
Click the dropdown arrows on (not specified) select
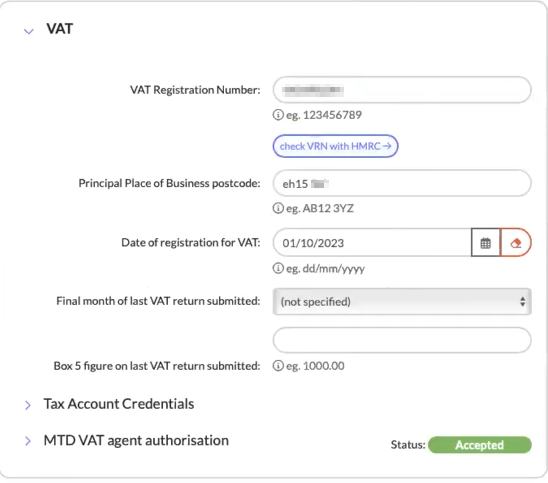click(x=522, y=302)
